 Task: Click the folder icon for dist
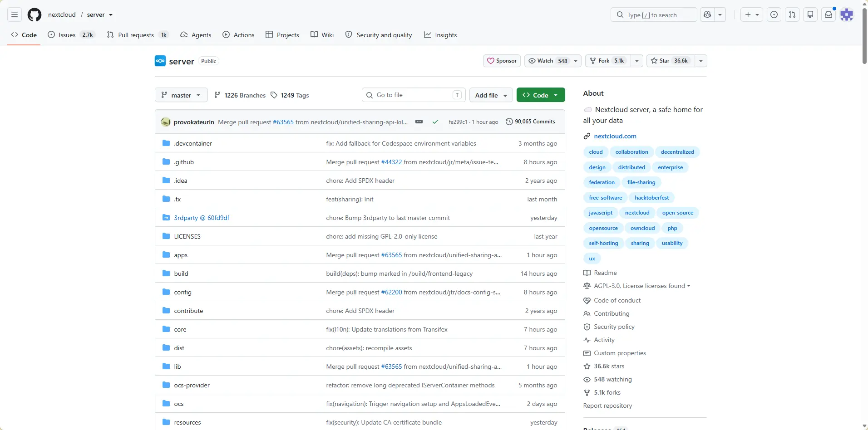tap(166, 348)
